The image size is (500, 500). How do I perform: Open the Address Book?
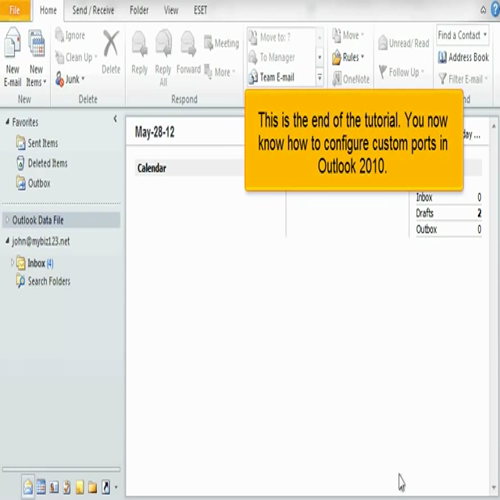click(463, 57)
